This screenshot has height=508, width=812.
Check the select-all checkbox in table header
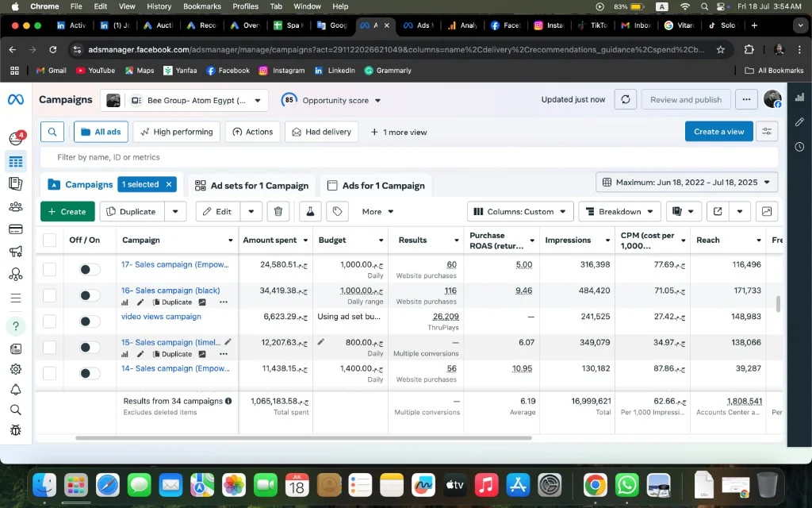49,240
